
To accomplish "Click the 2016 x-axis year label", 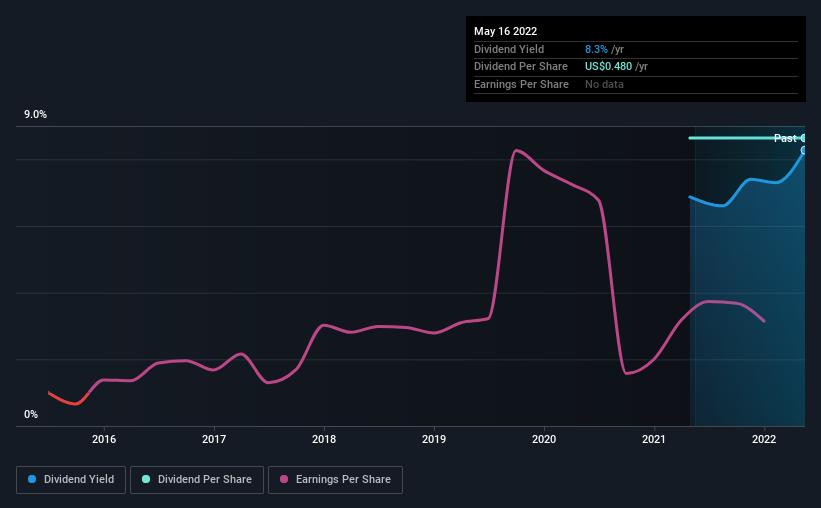I will (x=104, y=439).
